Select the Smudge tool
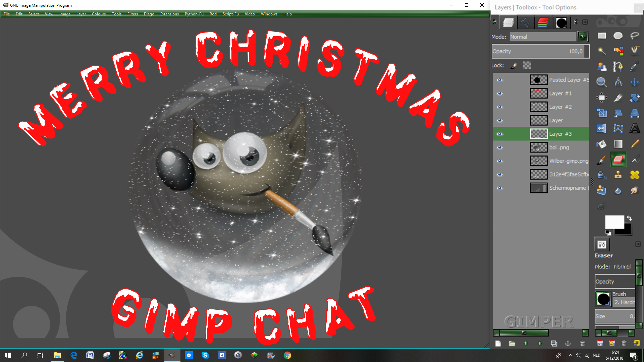Screen dimensions: 644x362 [x=635, y=190]
